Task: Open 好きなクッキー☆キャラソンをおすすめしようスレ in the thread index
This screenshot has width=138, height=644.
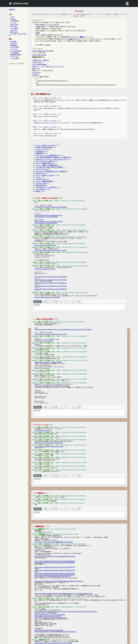Action: click(x=52, y=159)
